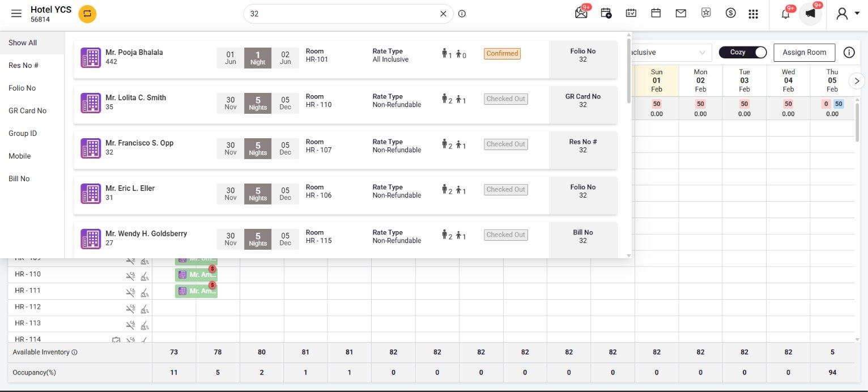Click the HR - 113 room label

(x=28, y=323)
